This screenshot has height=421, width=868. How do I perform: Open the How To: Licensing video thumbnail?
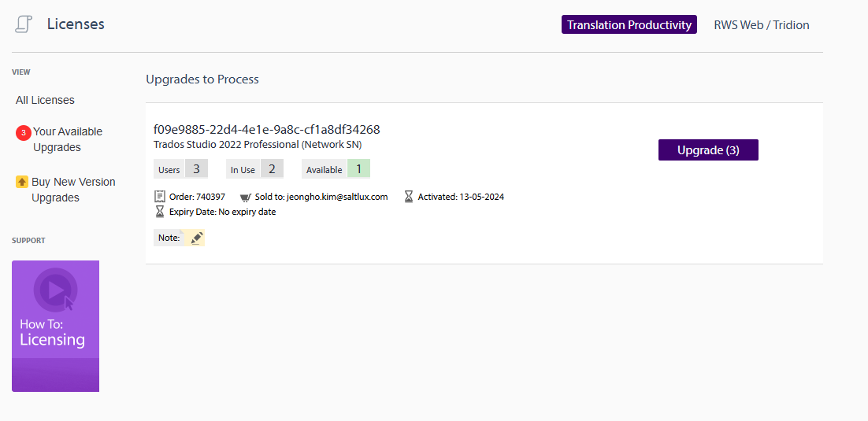click(x=55, y=326)
